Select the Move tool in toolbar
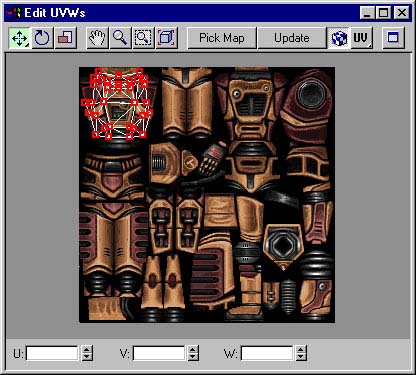This screenshot has height=375, width=416. pyautogui.click(x=20, y=38)
